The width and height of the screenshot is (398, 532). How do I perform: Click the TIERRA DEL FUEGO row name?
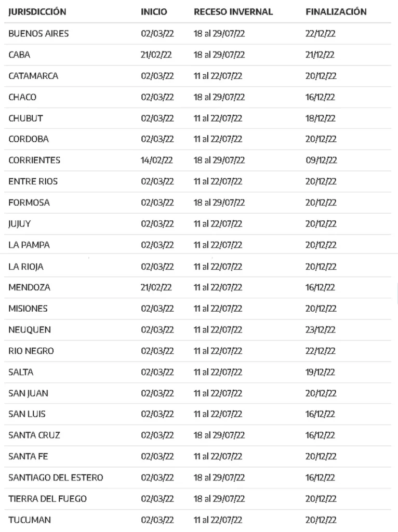[x=47, y=499]
